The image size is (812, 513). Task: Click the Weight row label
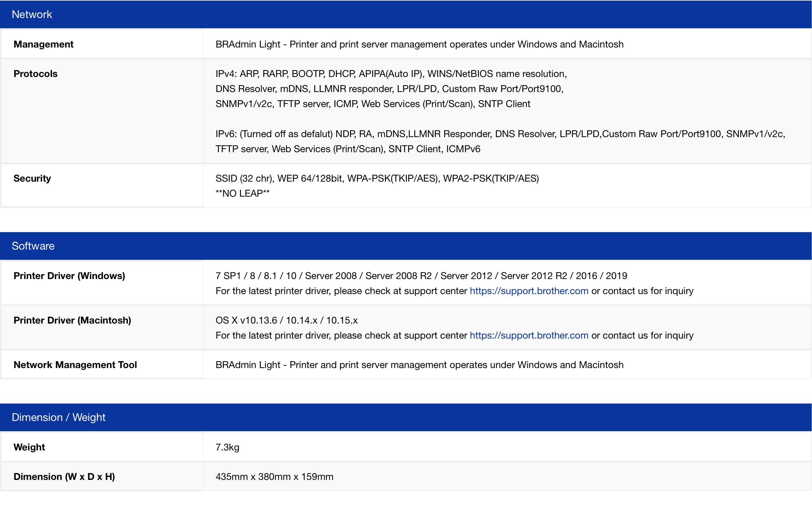tap(29, 447)
